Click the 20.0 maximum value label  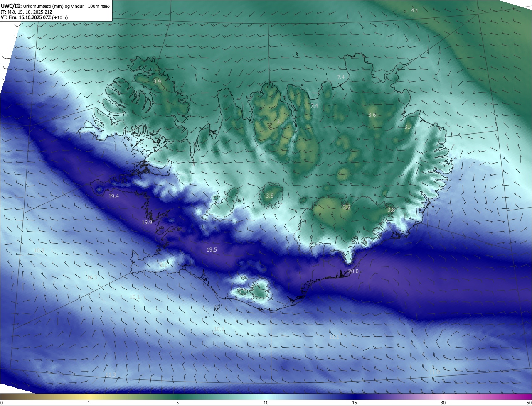(x=353, y=271)
